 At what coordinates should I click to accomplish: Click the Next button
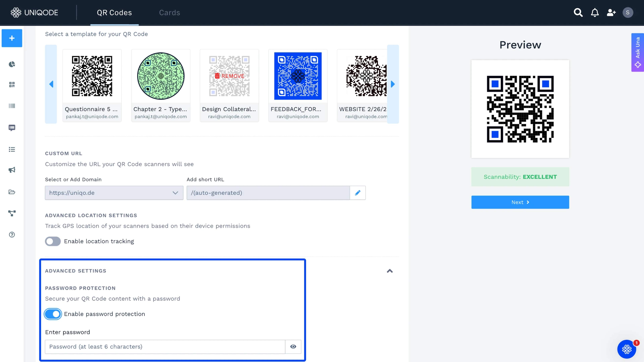pos(520,202)
